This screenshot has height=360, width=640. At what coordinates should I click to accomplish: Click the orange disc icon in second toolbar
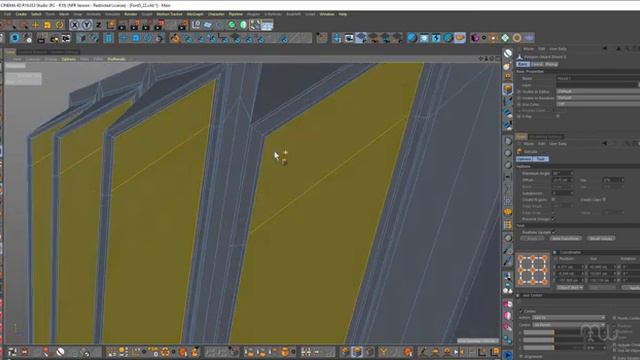pos(460,38)
